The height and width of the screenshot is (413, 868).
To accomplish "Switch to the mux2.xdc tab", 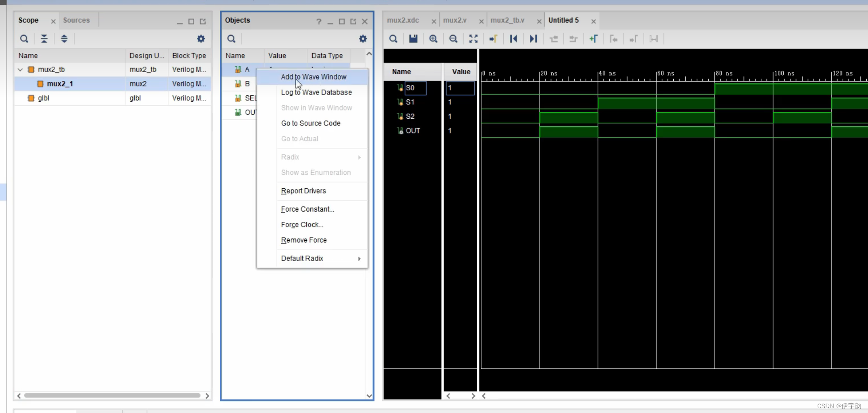I will click(403, 20).
